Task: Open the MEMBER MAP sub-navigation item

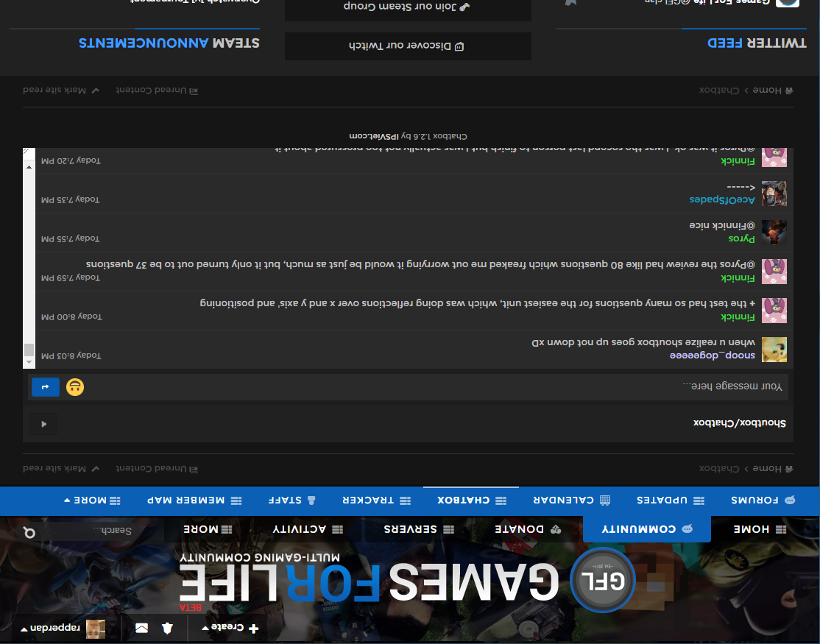Action: pyautogui.click(x=194, y=500)
